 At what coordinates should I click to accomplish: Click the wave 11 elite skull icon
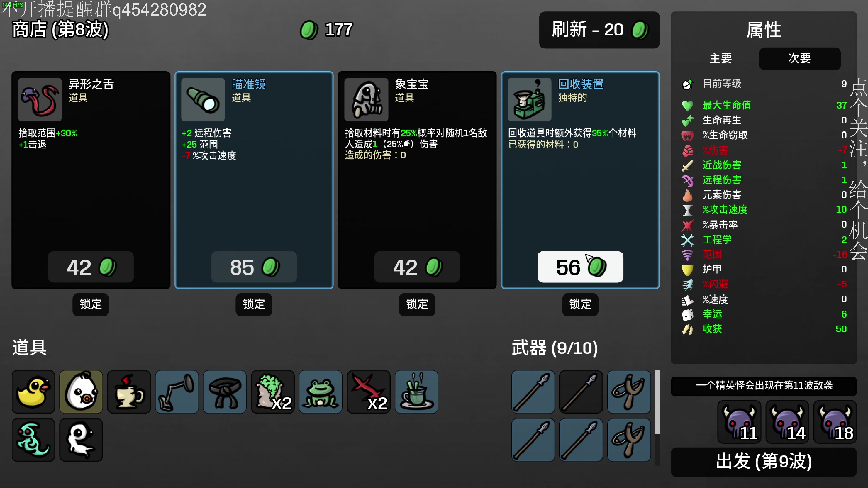739,422
